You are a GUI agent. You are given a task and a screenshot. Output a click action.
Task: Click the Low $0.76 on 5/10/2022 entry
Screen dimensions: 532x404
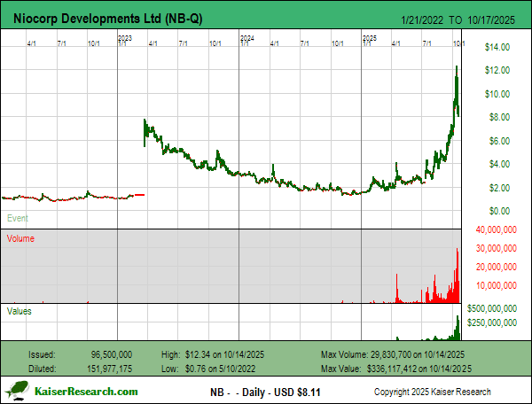click(x=208, y=369)
